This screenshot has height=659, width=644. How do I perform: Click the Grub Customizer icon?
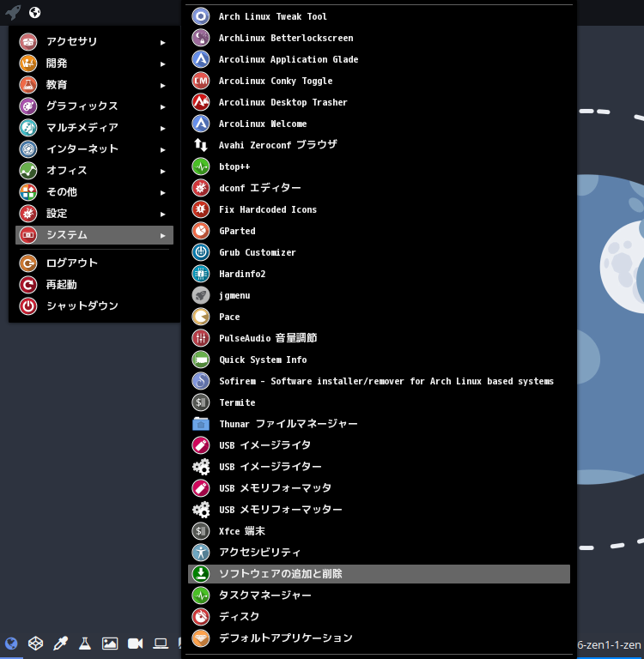point(201,252)
